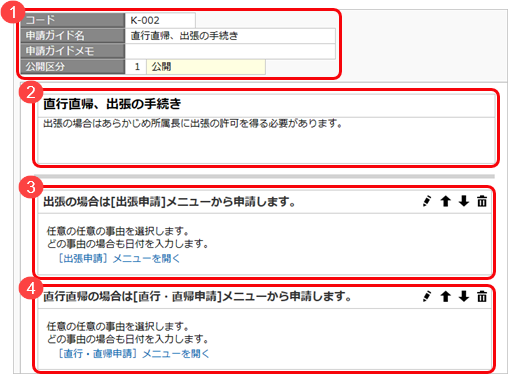Image resolution: width=508 pixels, height=374 pixels.
Task: Delete the 出張申請 step with the trash icon
Action: [482, 201]
